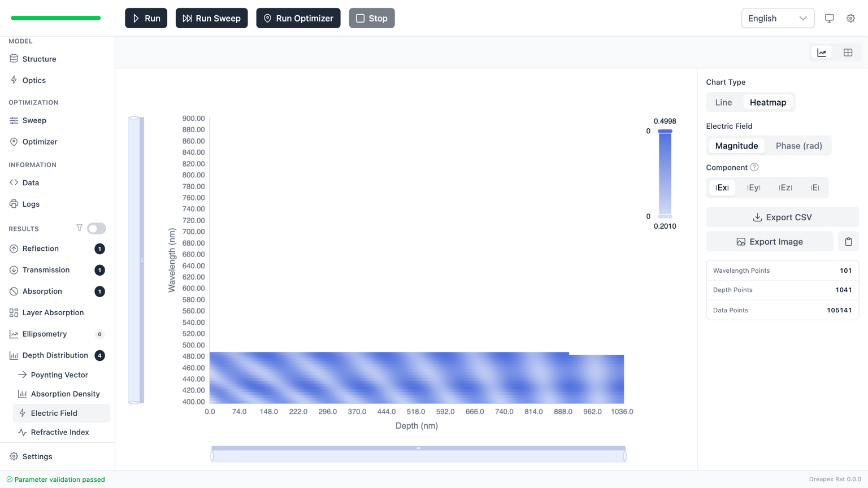Viewport: 868px width, 488px height.
Task: Click the copy image clipboard icon
Action: 848,242
